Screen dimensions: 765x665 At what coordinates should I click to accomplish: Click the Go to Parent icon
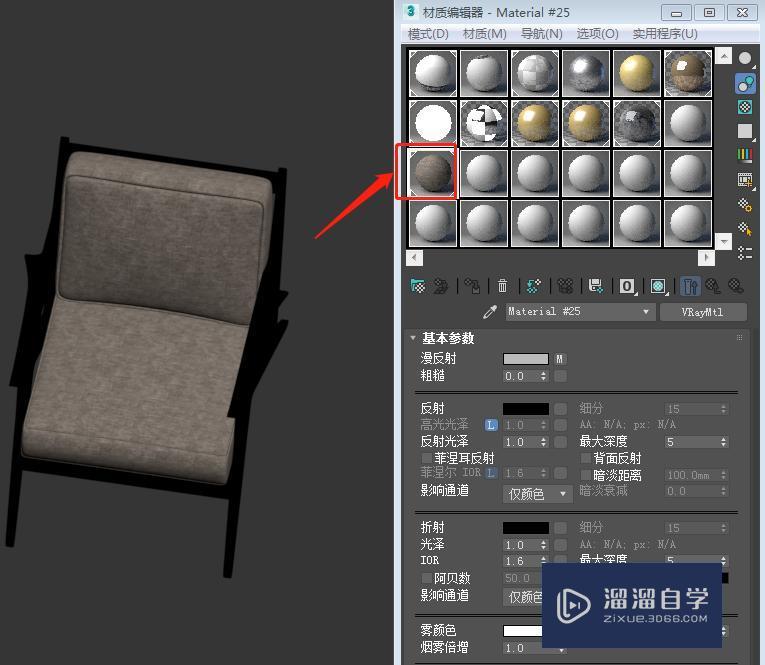(x=713, y=286)
